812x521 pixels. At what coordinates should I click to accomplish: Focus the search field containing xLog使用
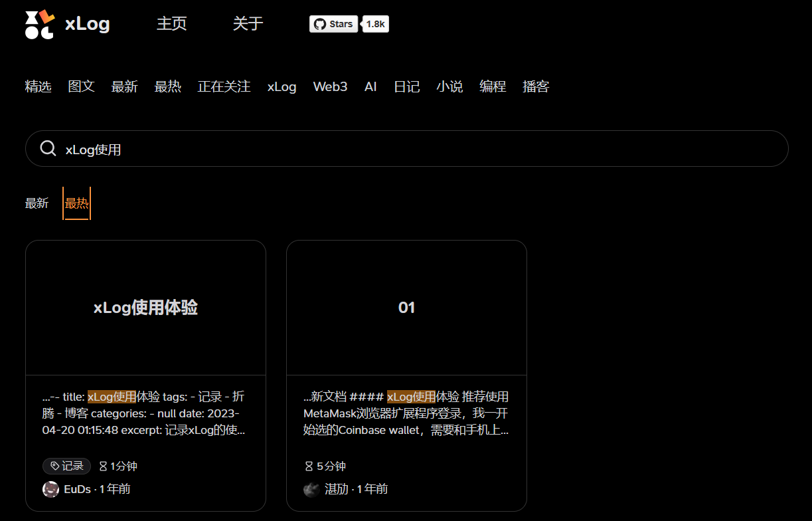point(406,149)
